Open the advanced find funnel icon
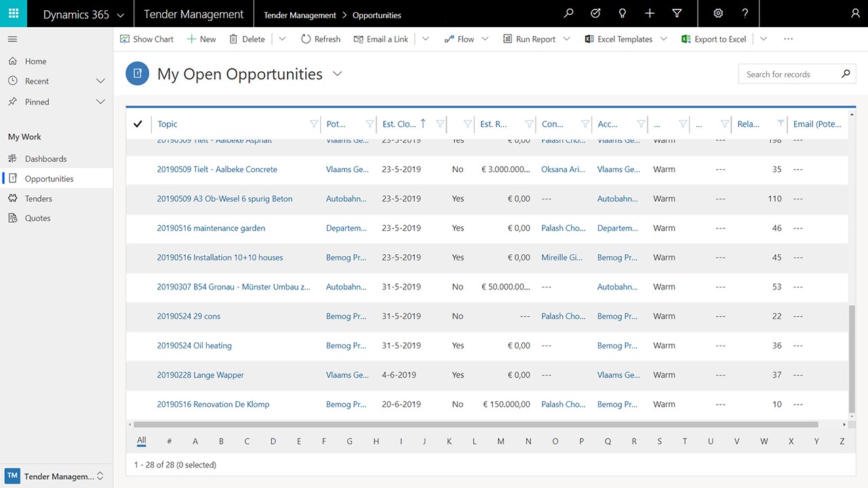The width and height of the screenshot is (868, 488). coord(677,14)
